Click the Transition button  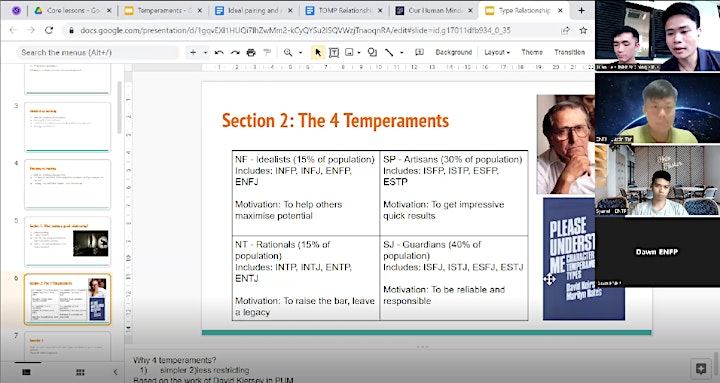pyautogui.click(x=569, y=52)
